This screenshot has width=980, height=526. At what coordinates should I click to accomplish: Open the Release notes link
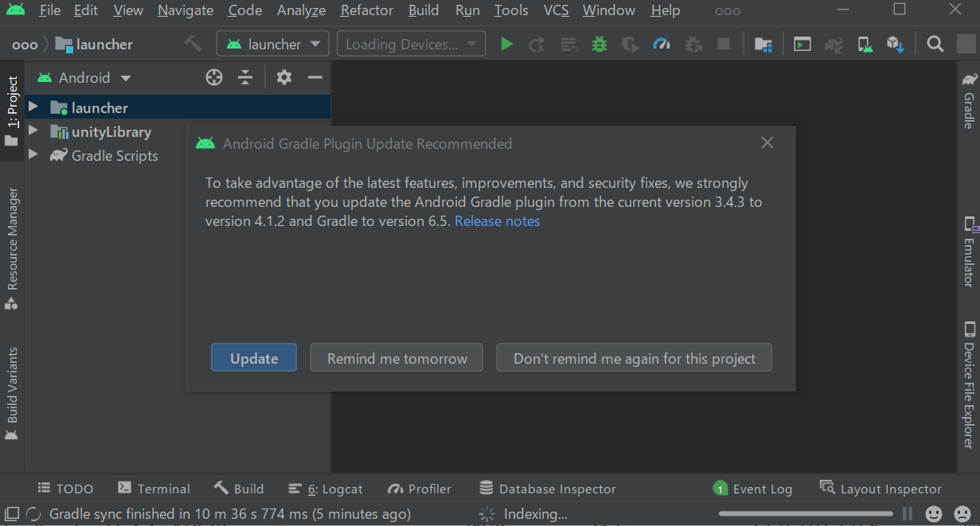pyautogui.click(x=498, y=221)
